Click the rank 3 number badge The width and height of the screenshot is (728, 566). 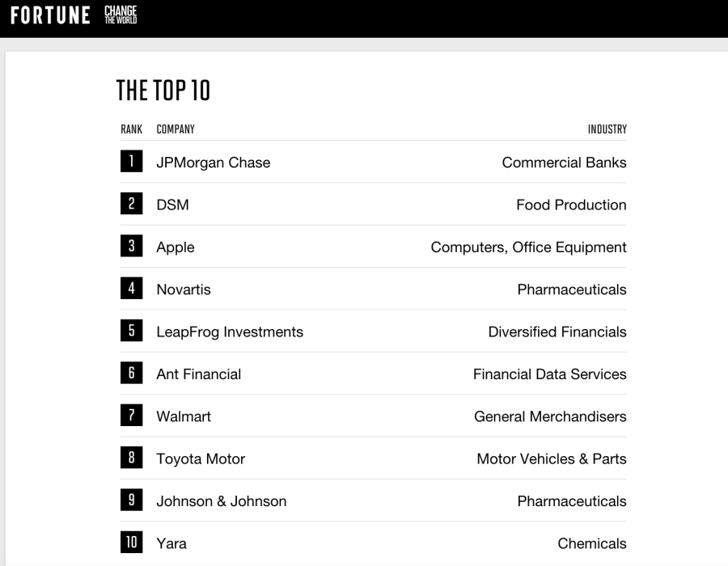click(x=131, y=246)
